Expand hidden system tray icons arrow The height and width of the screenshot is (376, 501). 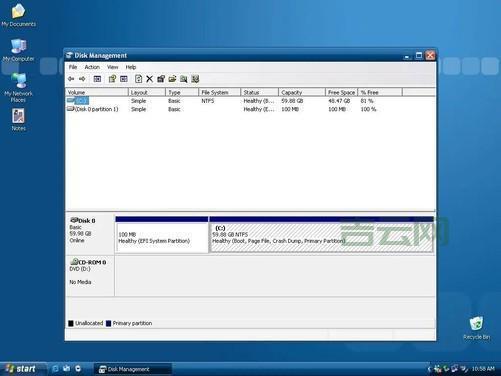pyautogui.click(x=429, y=369)
